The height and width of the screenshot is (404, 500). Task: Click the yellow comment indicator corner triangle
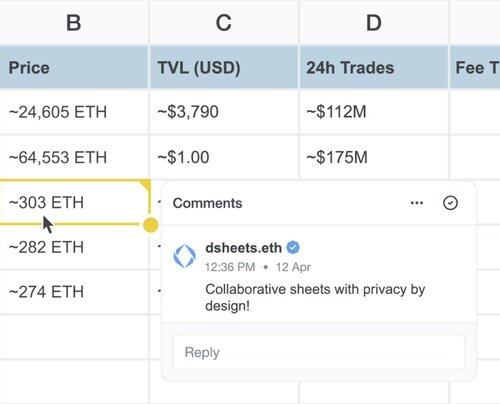point(145,185)
